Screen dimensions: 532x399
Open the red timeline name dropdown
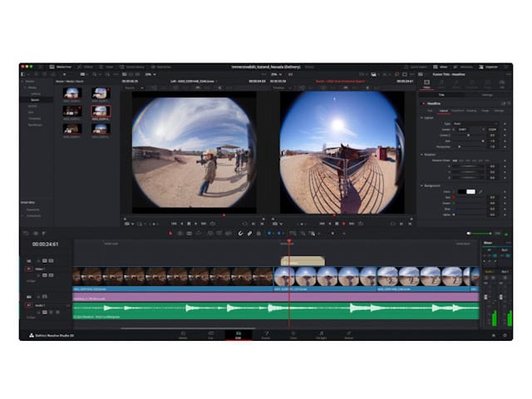click(x=340, y=81)
